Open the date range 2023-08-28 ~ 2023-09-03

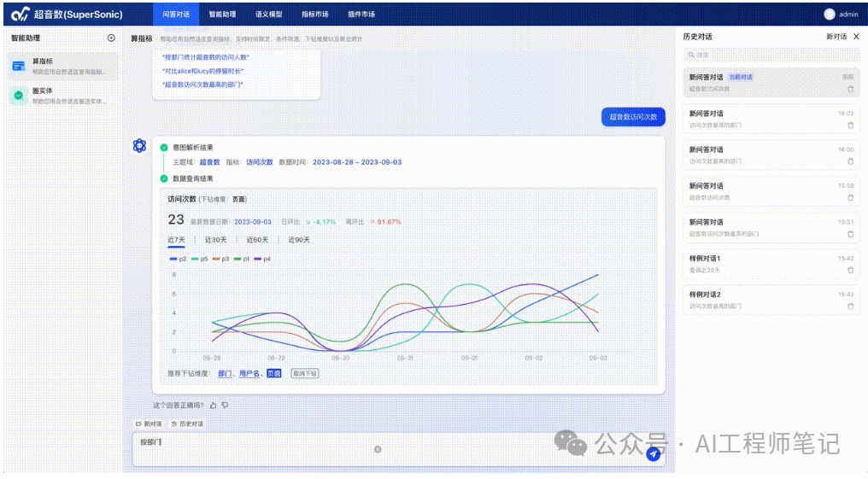[x=357, y=162]
